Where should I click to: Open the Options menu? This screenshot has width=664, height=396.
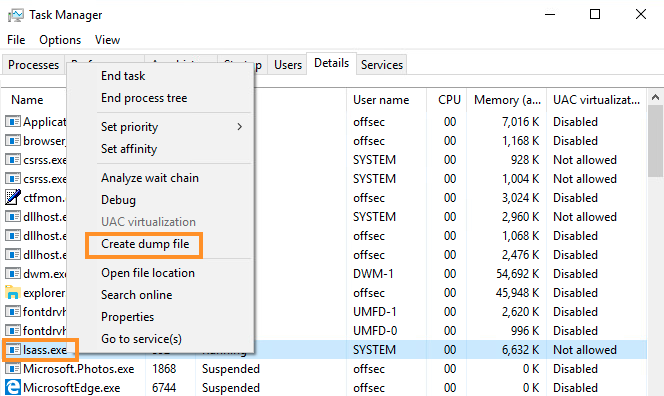(x=60, y=40)
